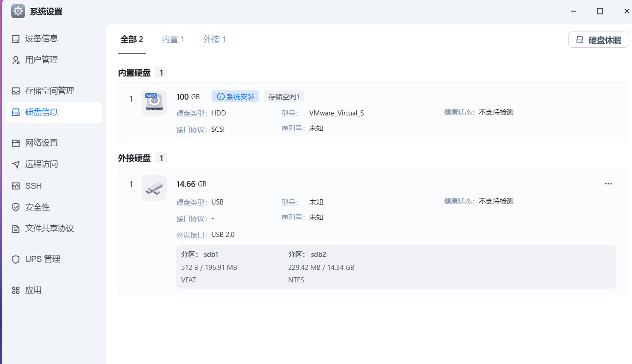Click the 文件共享协议 document icon
The image size is (632, 364).
coord(16,229)
